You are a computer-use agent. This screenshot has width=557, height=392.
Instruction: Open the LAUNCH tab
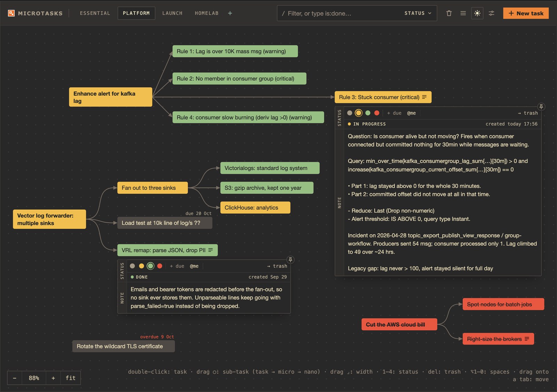pos(172,13)
